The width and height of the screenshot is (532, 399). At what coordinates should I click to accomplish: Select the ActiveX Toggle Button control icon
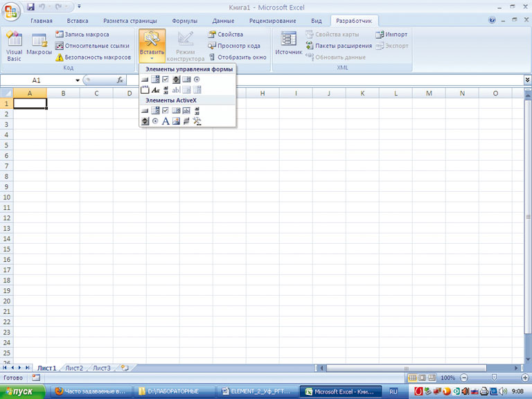tap(186, 121)
